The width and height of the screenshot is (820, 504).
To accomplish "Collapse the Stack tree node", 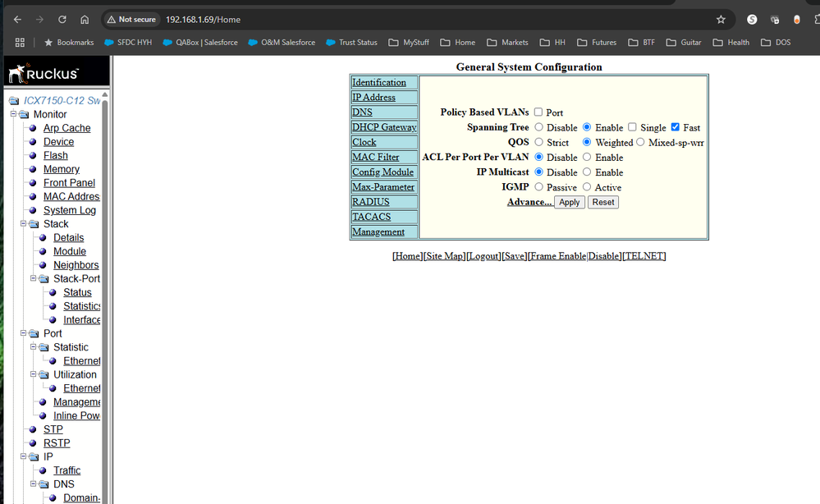I will click(24, 223).
